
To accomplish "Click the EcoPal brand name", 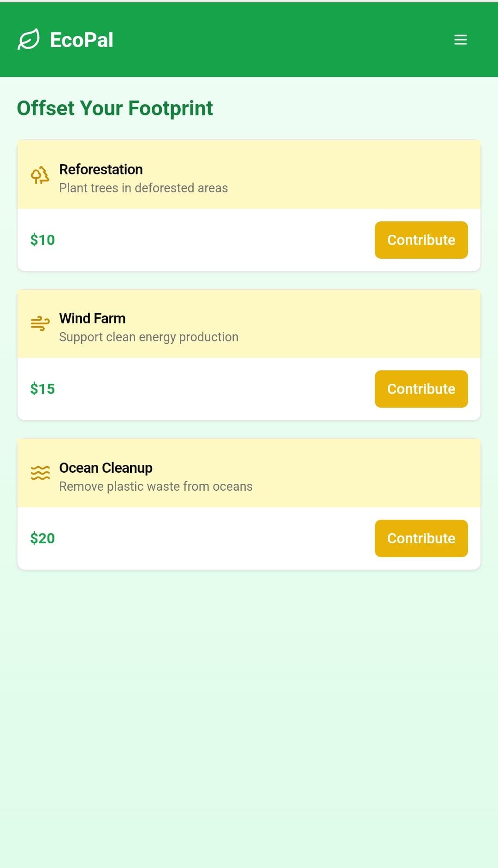I will pos(82,40).
